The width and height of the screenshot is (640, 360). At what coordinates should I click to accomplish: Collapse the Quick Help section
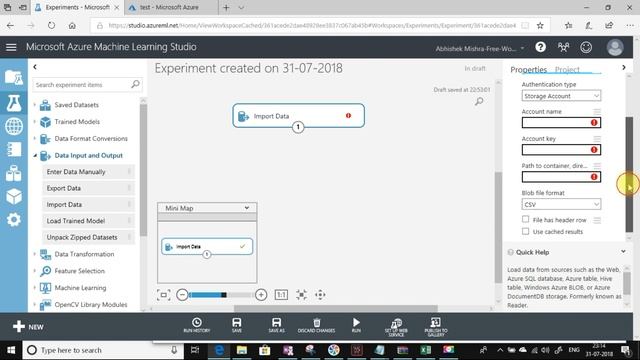(623, 252)
